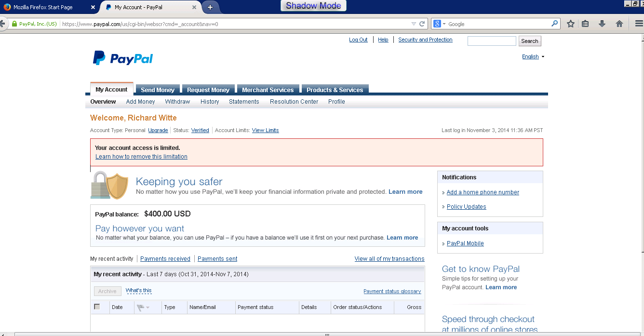Click the Upgrade account type link
The width and height of the screenshot is (644, 336).
(158, 130)
